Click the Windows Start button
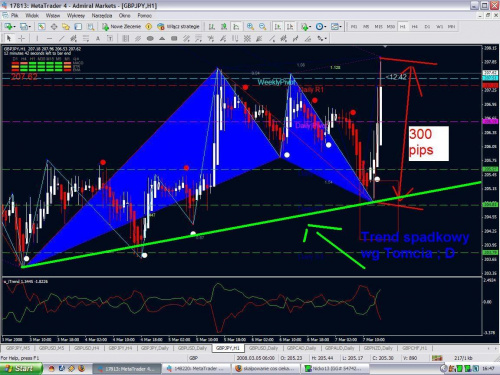This screenshot has height=375, width=500. [21, 368]
